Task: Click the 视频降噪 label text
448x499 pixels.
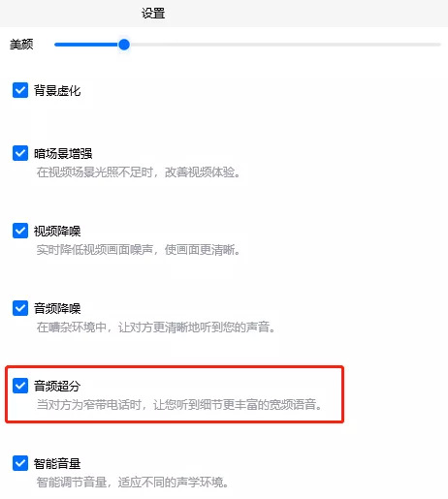Action: click(x=57, y=232)
